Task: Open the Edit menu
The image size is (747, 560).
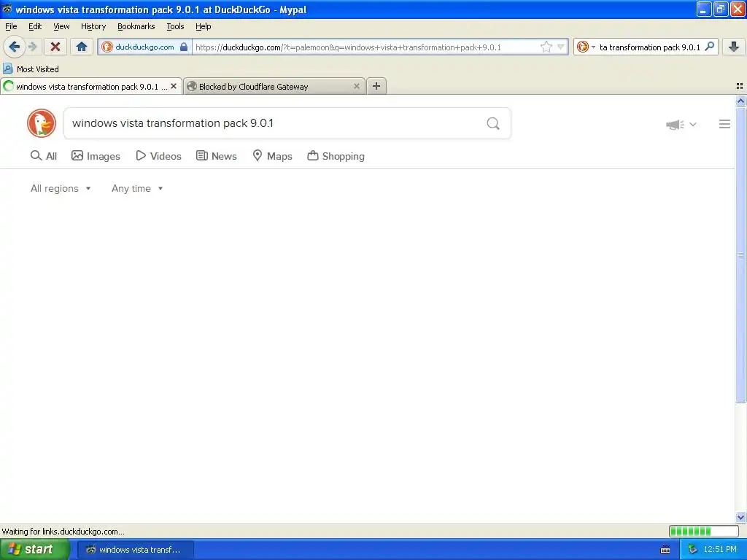Action: pyautogui.click(x=35, y=26)
